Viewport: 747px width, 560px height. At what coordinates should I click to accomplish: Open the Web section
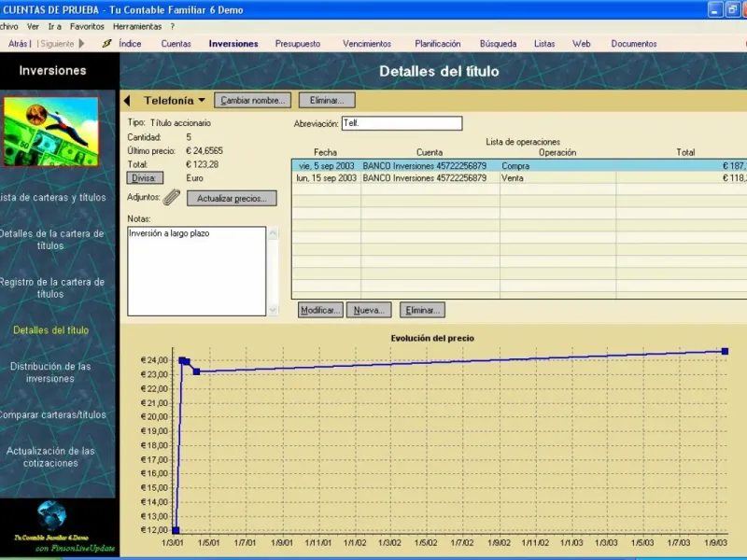click(x=581, y=43)
